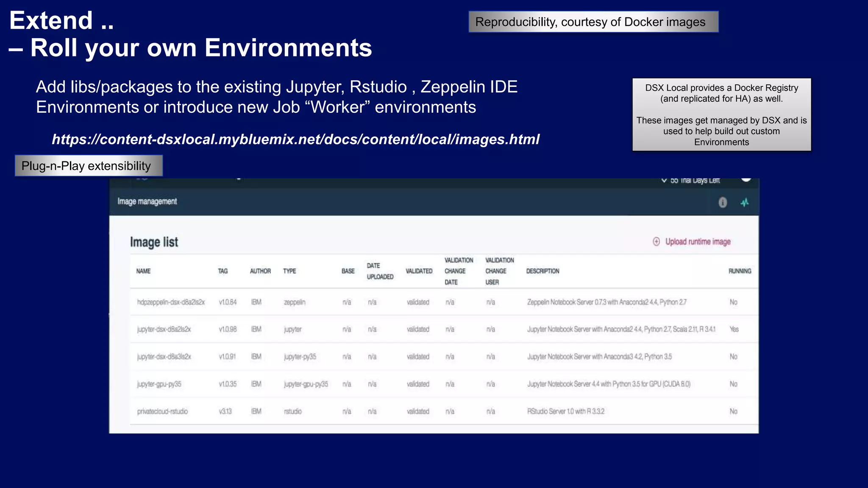
Task: Click the jupyter-py35 type cell
Action: tap(300, 357)
